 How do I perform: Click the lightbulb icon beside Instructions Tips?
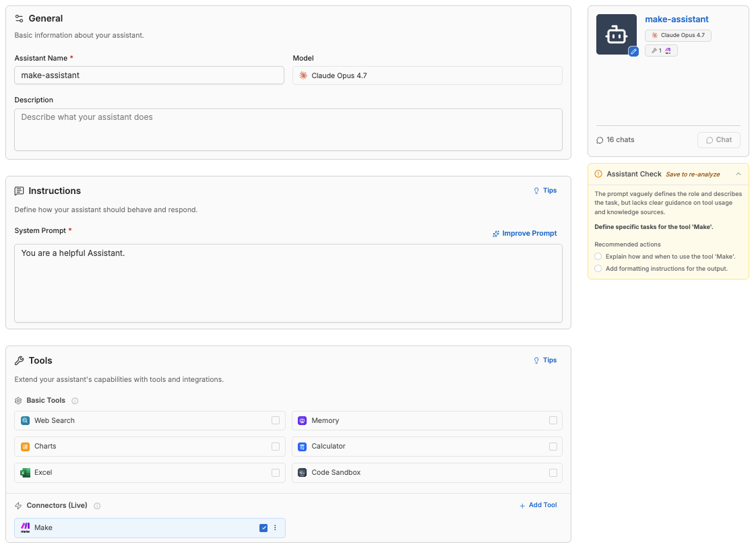pyautogui.click(x=536, y=191)
